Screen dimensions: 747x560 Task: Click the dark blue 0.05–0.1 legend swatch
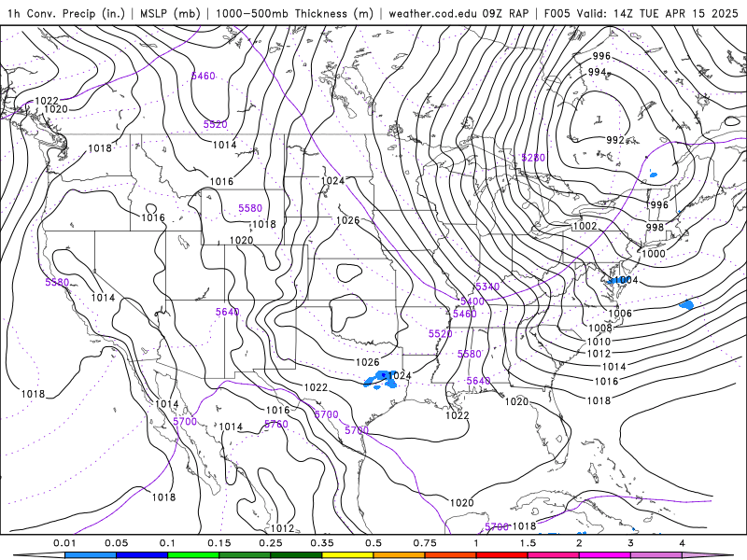142,555
